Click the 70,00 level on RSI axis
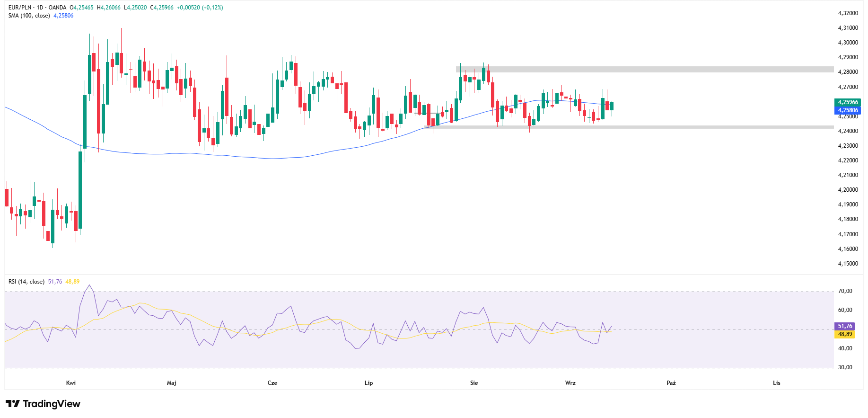Viewport: 868px width, 418px height. 845,291
